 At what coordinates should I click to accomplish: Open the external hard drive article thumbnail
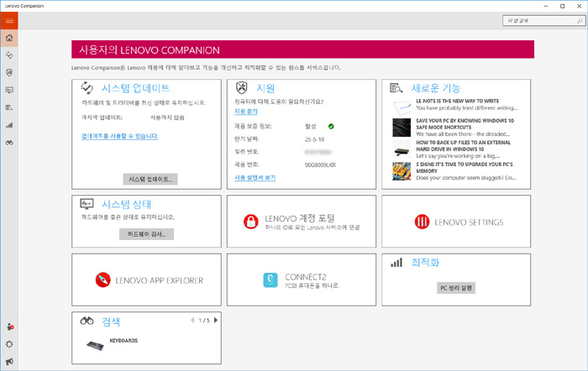[402, 149]
